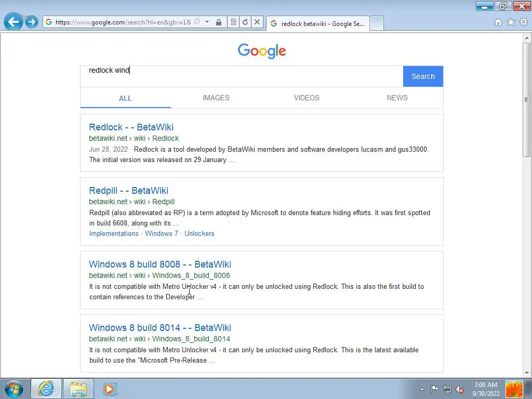532x399 pixels.
Task: Launch Windows Media Player from taskbar
Action: pos(109,389)
